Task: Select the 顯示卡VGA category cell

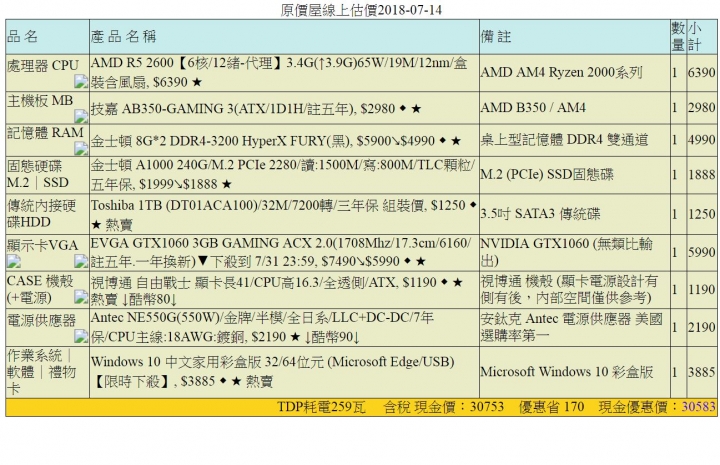Action: (x=48, y=252)
